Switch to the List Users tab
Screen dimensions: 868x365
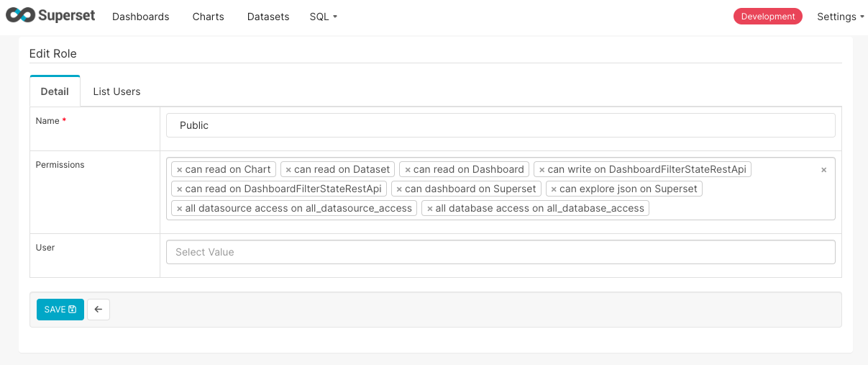tap(117, 91)
